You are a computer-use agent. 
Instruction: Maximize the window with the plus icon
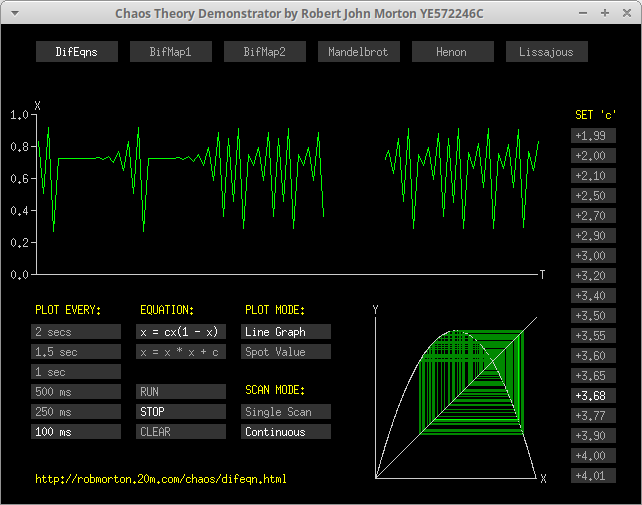[x=605, y=14]
